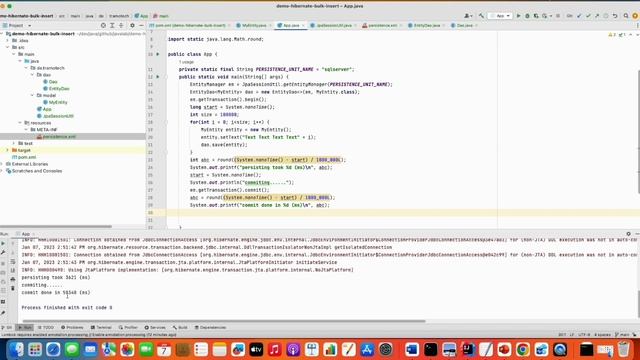
Task: Push commits with the Git arrow icon
Action: (597, 16)
